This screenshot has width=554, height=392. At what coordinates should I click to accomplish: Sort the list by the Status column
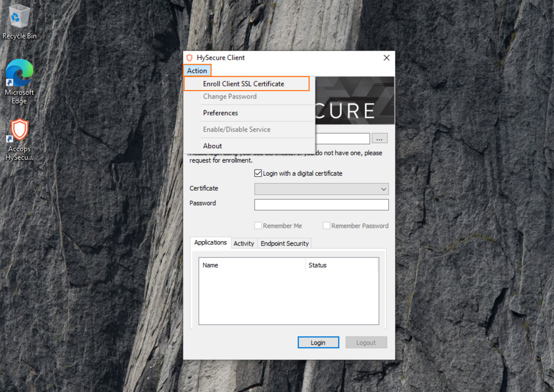click(342, 265)
